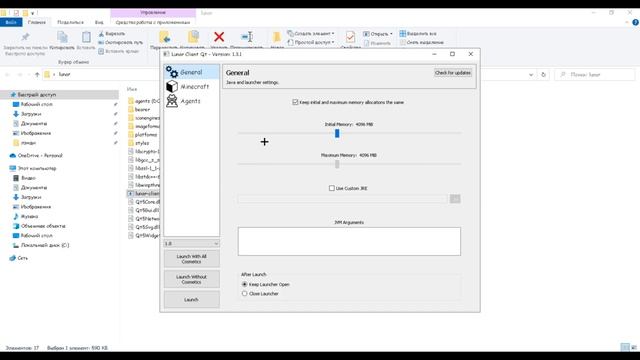
Task: Click the Launch With All Cosmetics button
Action: [191, 259]
